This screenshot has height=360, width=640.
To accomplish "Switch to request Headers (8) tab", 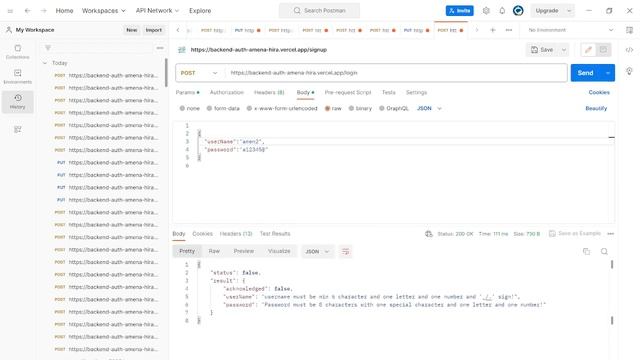I will point(269,93).
